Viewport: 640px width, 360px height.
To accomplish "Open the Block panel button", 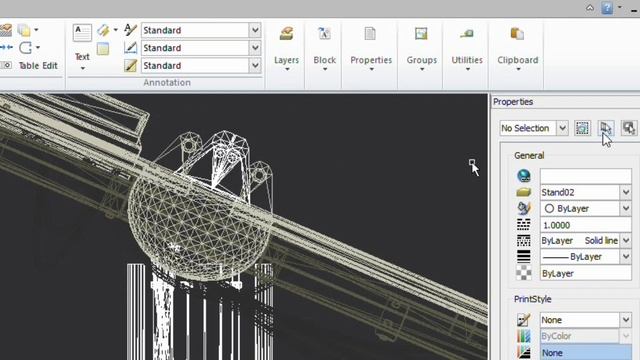I will pyautogui.click(x=324, y=49).
